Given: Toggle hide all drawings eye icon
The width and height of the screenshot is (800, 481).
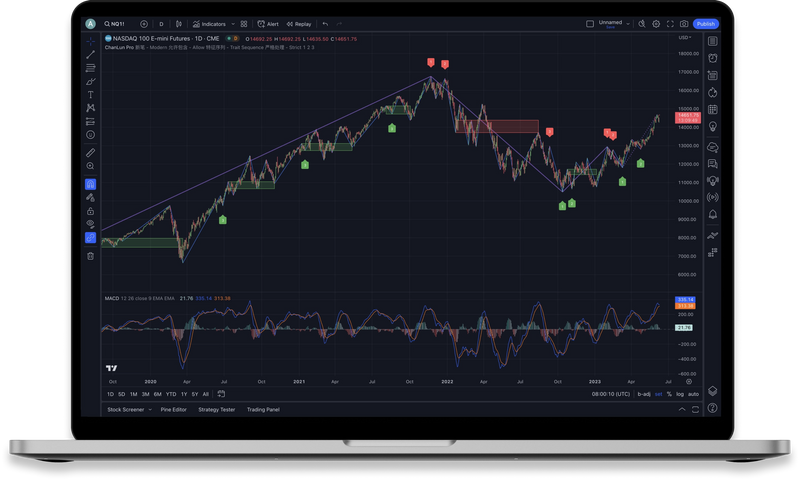Looking at the screenshot, I should point(90,224).
